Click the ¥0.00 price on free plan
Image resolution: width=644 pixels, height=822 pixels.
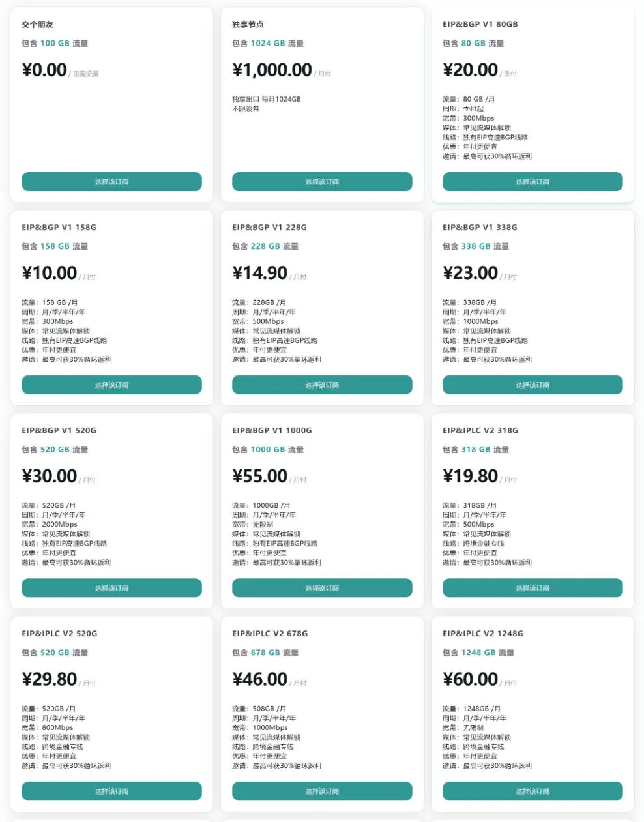pos(44,70)
